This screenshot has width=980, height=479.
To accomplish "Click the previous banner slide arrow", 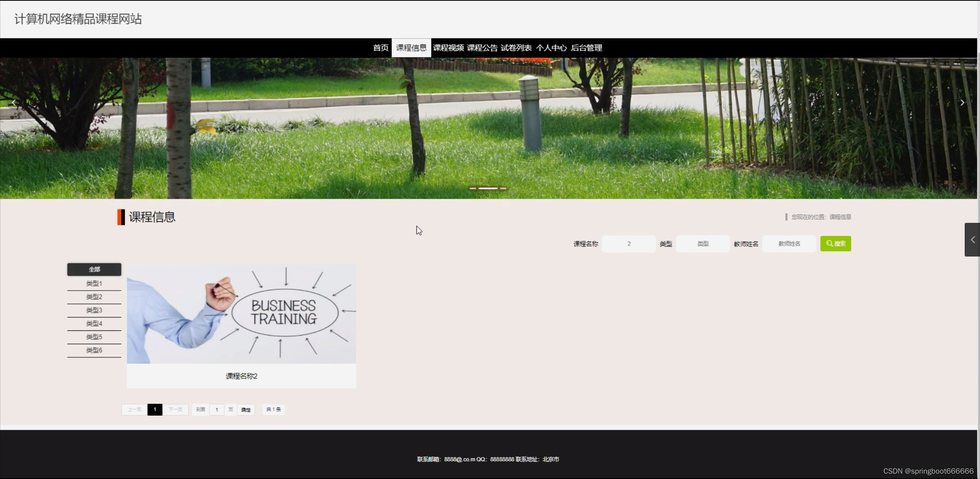I will pyautogui.click(x=14, y=103).
